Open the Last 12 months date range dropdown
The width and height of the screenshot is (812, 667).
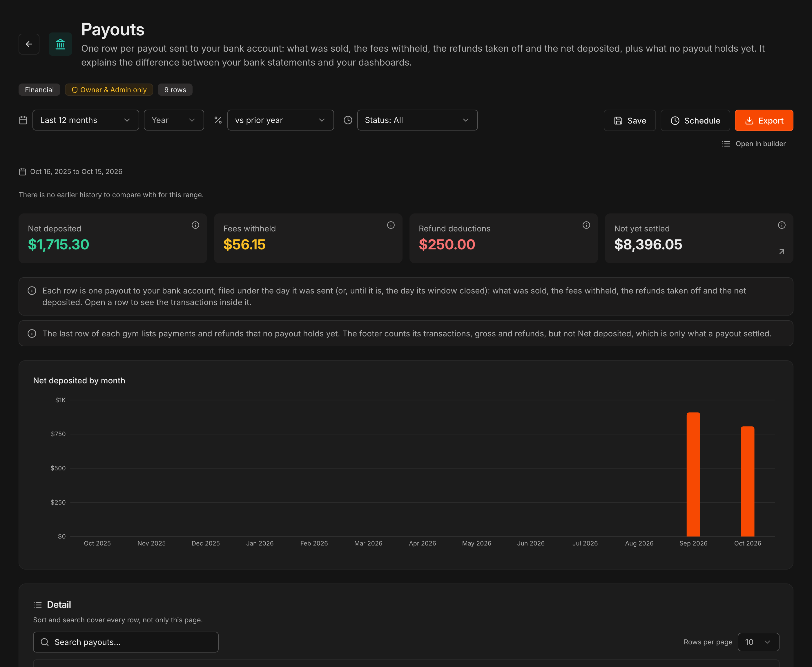point(86,120)
